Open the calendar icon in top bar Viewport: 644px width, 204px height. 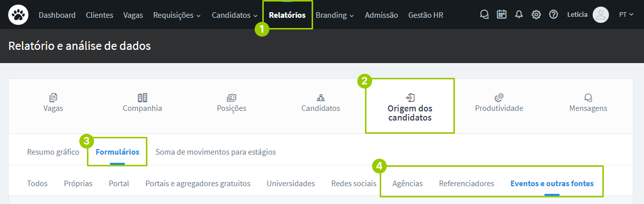502,15
